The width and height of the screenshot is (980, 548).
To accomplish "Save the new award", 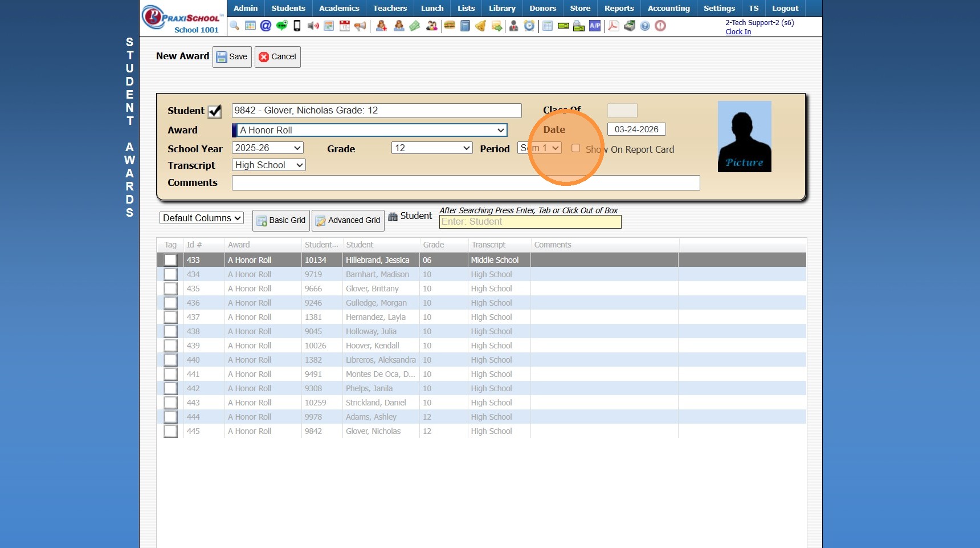I will (x=232, y=56).
